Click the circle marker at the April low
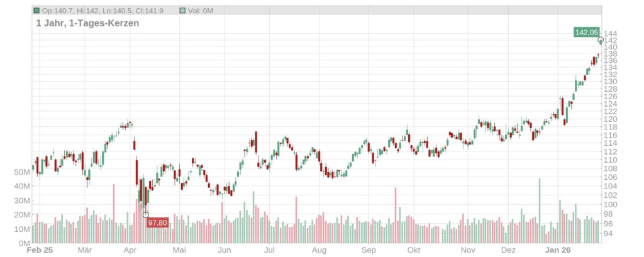Image resolution: width=644 pixels, height=257 pixels. pos(146,215)
